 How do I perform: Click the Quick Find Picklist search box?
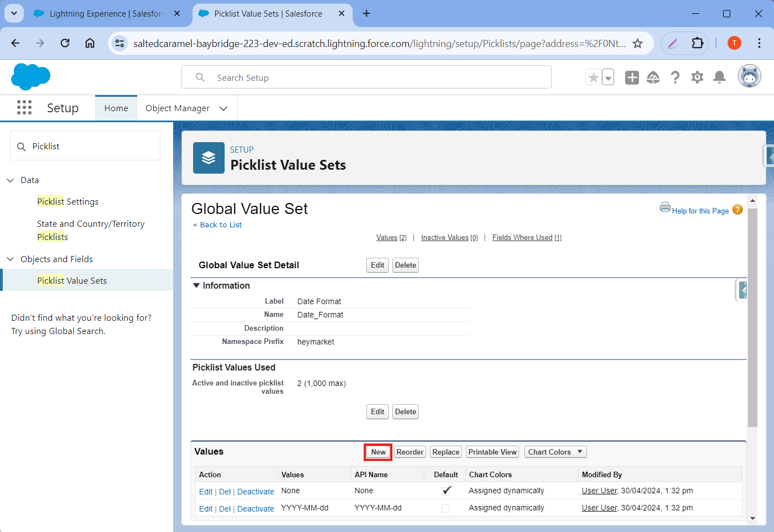coord(85,146)
